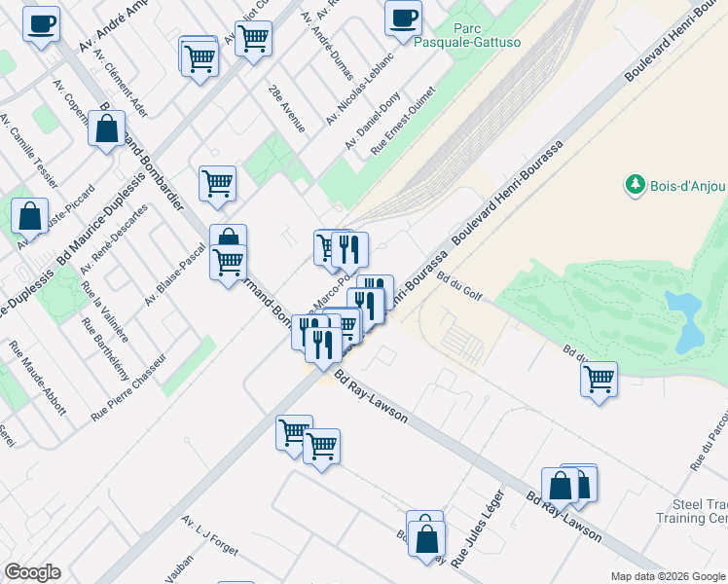Click the restaurant marker above Rue Marco-Polo
Screen dimensions: 728x584
pos(350,251)
